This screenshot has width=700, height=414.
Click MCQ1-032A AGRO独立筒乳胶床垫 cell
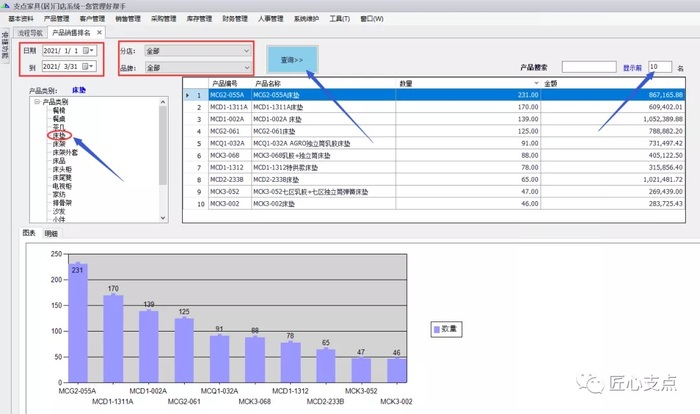point(324,143)
